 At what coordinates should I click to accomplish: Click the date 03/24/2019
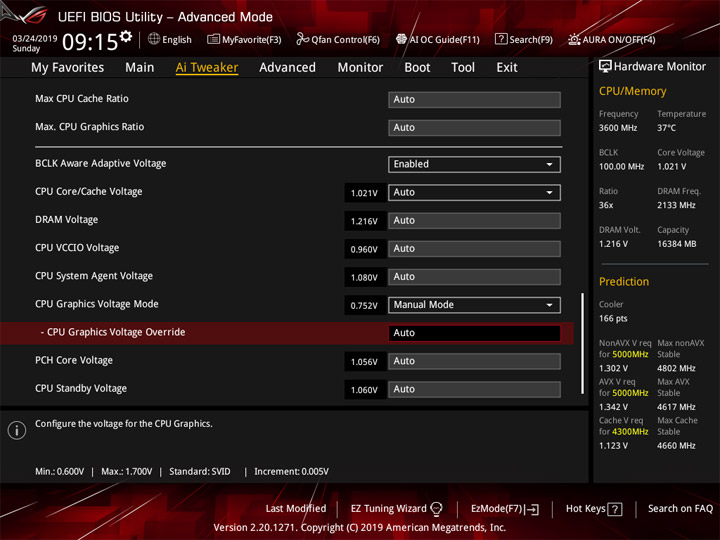coord(34,38)
